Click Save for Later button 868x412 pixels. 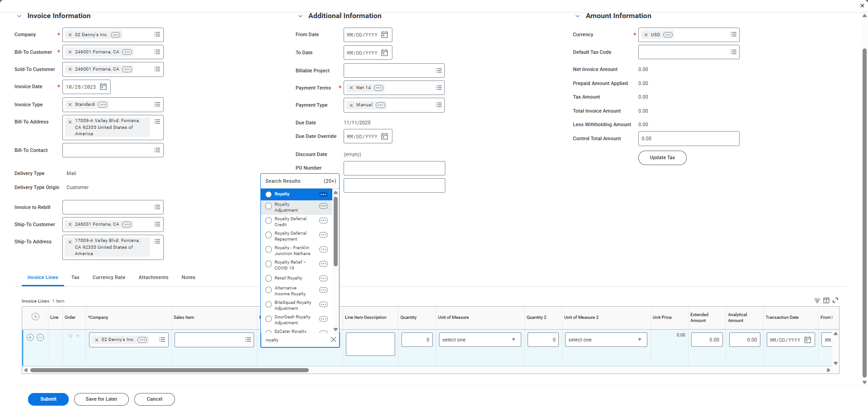[x=101, y=399]
